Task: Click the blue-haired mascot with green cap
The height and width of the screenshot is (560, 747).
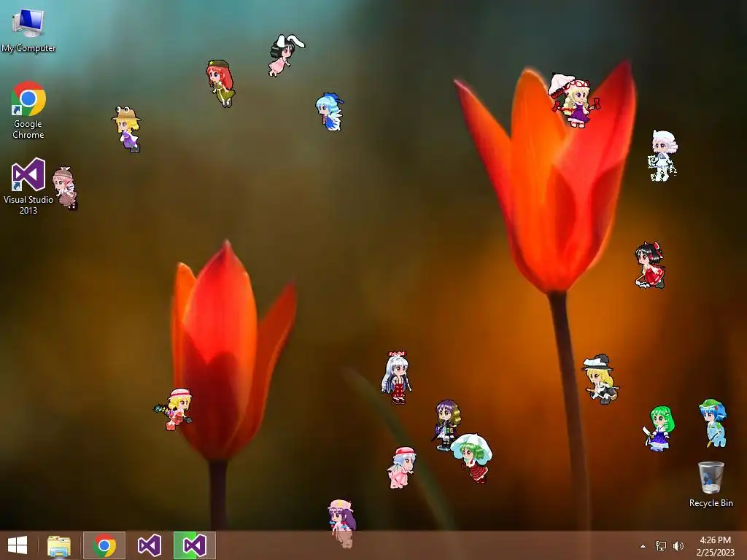Action: pyautogui.click(x=713, y=424)
